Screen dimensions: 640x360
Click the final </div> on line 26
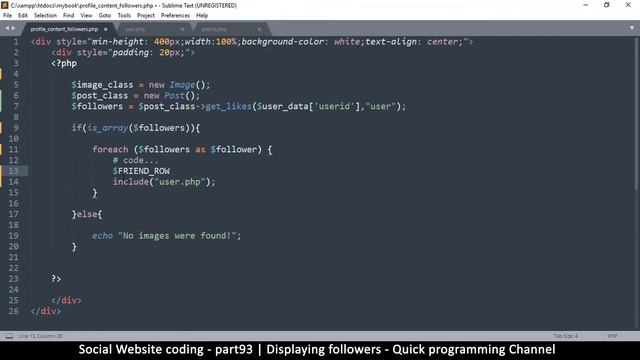click(x=46, y=311)
